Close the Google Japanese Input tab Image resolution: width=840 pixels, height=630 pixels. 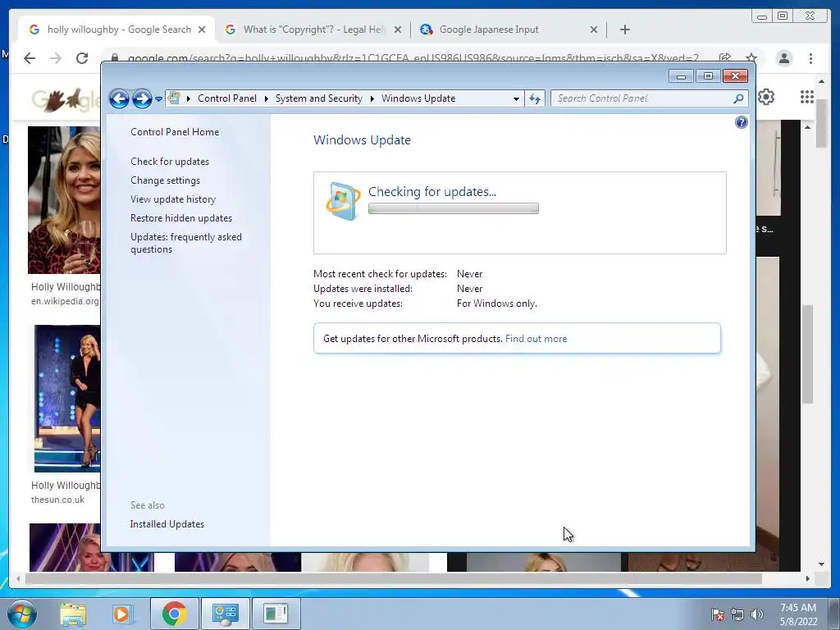tap(594, 30)
